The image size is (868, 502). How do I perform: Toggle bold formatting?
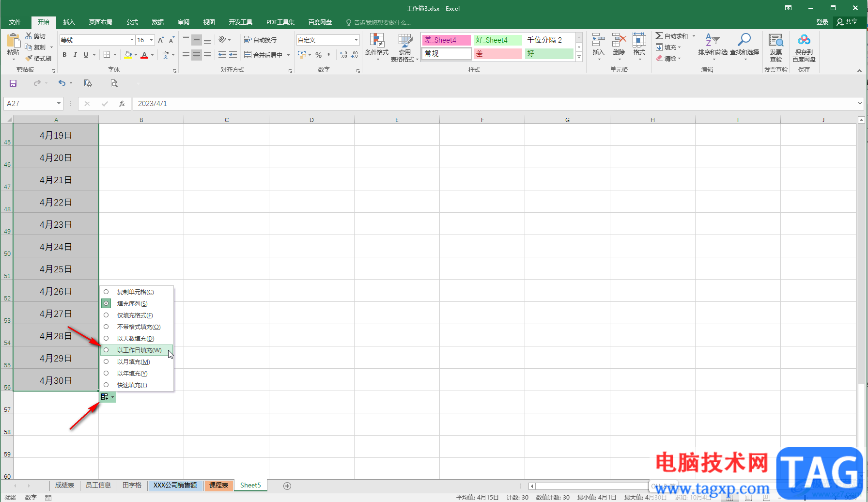64,55
